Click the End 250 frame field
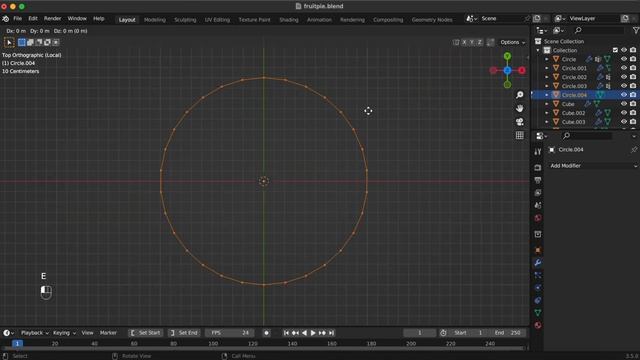Screen dimensions: 640x360 click(x=507, y=333)
